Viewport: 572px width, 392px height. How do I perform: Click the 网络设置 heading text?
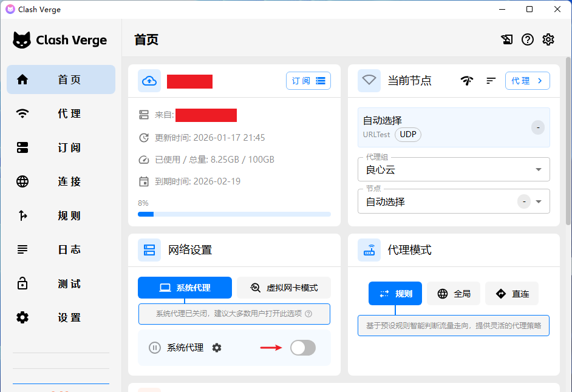[190, 250]
